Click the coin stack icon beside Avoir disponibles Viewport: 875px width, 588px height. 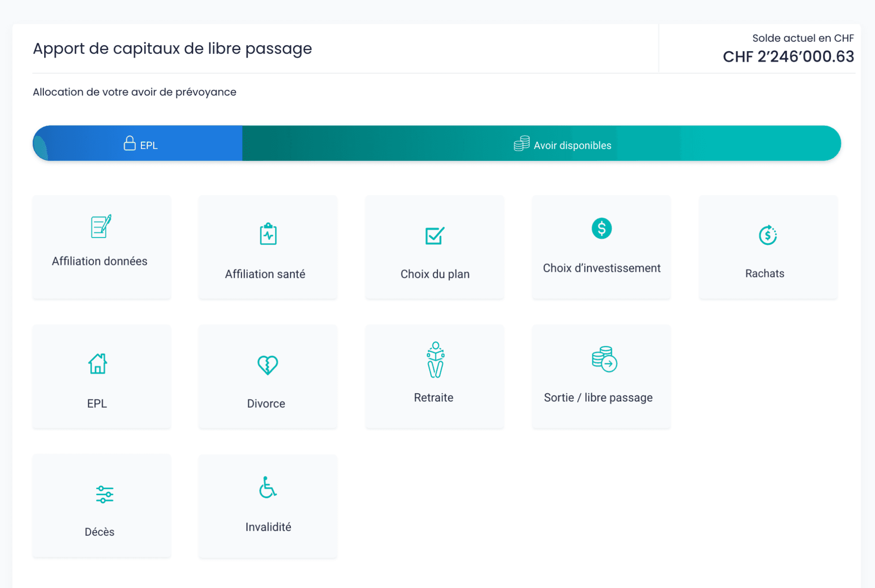click(x=522, y=143)
